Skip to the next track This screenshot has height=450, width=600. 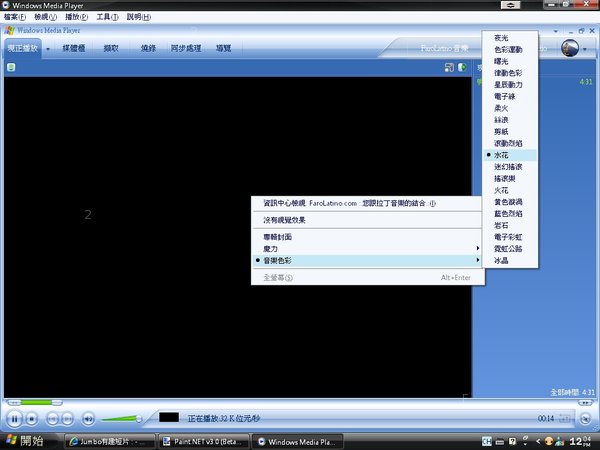pos(67,419)
